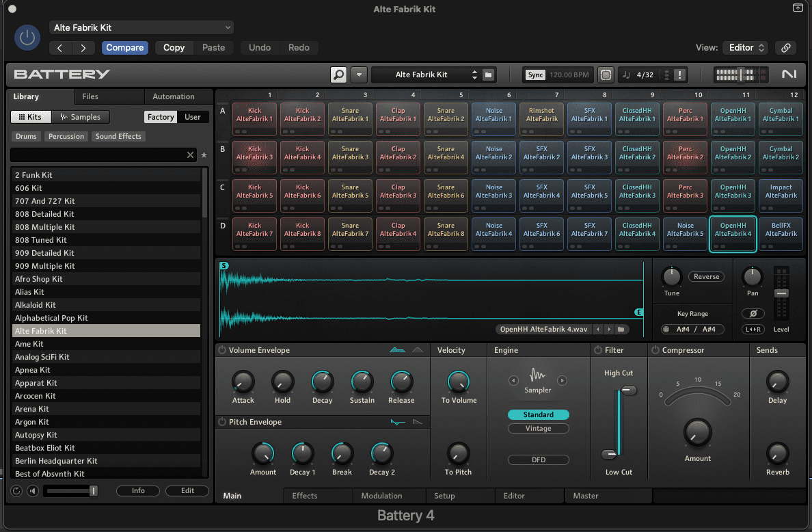Click the pitch envelope ramp icon
The image size is (812, 532).
point(418,422)
